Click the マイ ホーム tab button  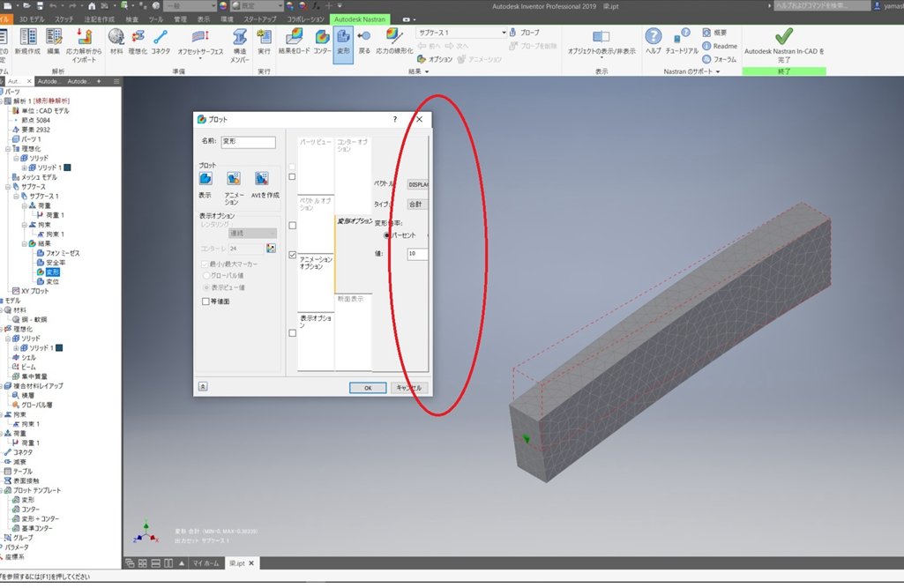click(205, 563)
